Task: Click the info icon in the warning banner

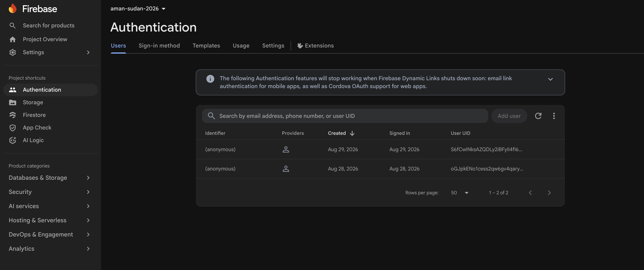Action: pyautogui.click(x=210, y=79)
